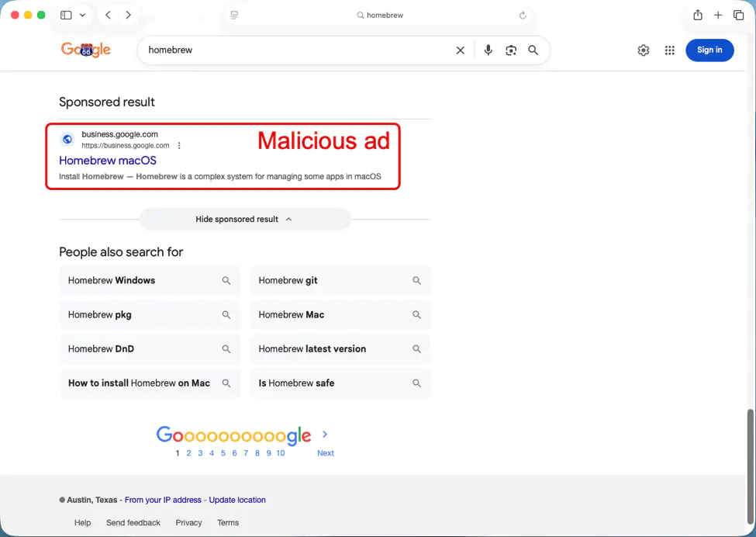Click the next-page chevron after Google pagination logo
Viewport: 756px width, 537px height.
coord(325,435)
